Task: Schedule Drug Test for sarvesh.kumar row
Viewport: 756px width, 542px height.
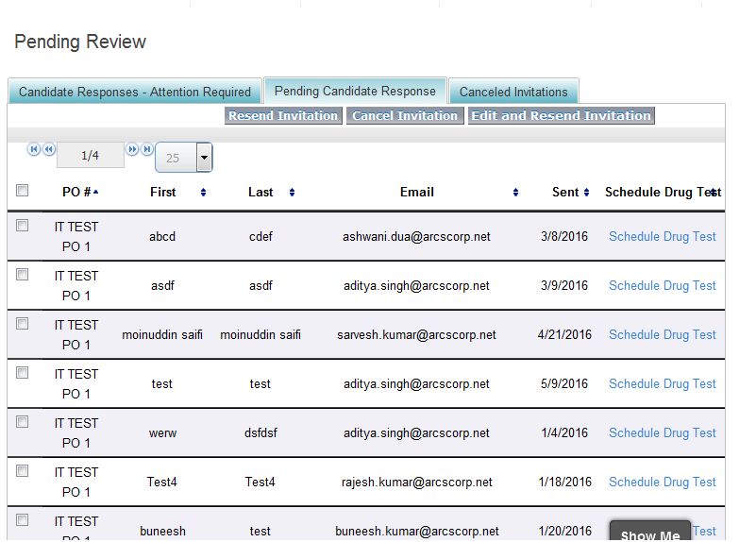Action: point(663,334)
